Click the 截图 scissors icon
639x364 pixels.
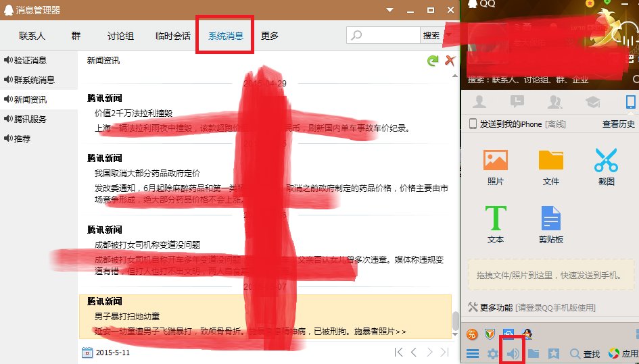(x=606, y=161)
